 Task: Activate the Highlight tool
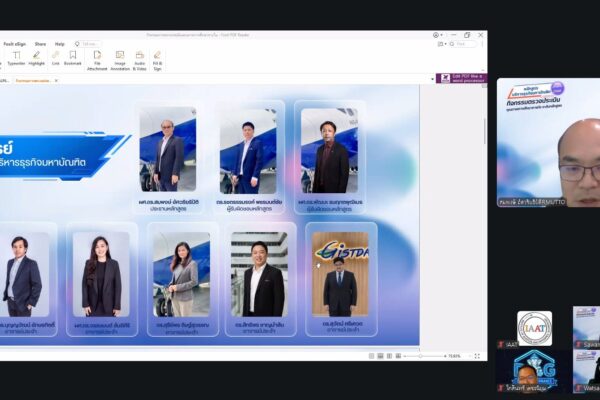tap(36, 59)
